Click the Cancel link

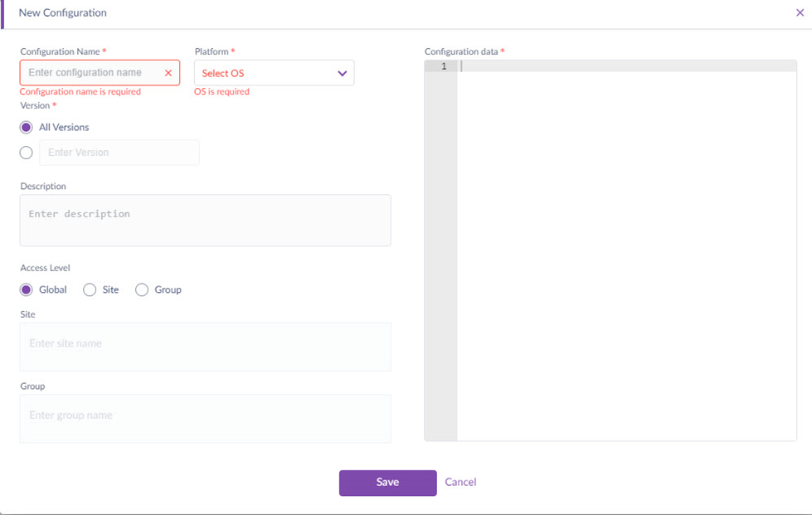(460, 483)
